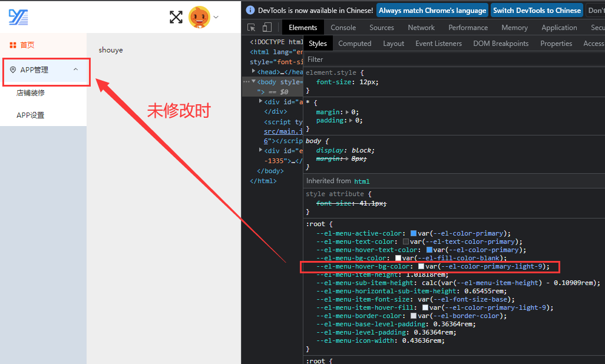The height and width of the screenshot is (364, 605).
Task: Open the Styles pane tab
Action: click(318, 44)
